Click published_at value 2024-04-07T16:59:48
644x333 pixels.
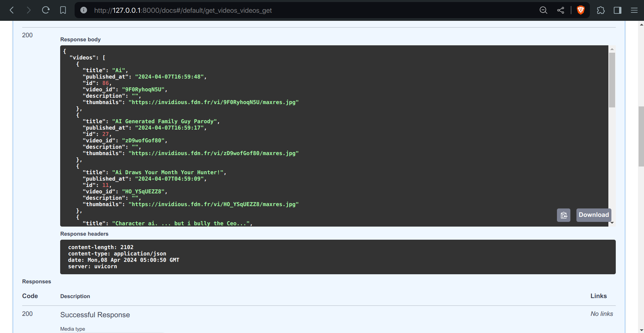(170, 77)
